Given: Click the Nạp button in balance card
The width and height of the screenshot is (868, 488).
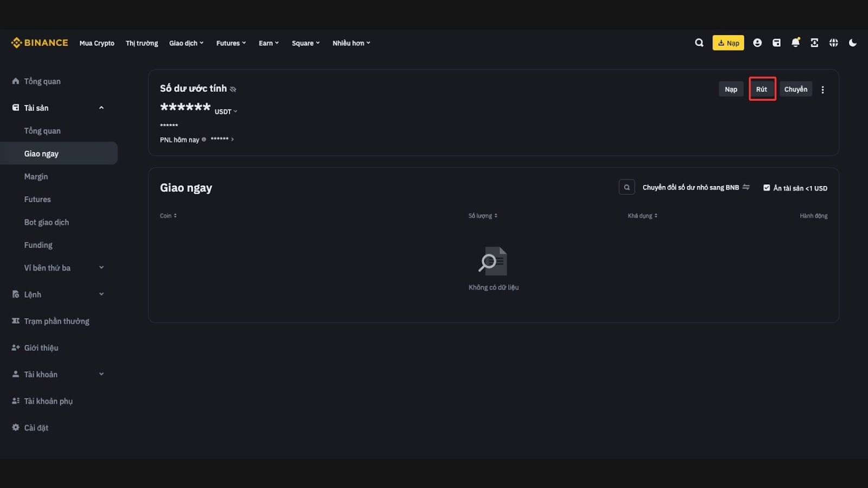Looking at the screenshot, I should coord(731,89).
